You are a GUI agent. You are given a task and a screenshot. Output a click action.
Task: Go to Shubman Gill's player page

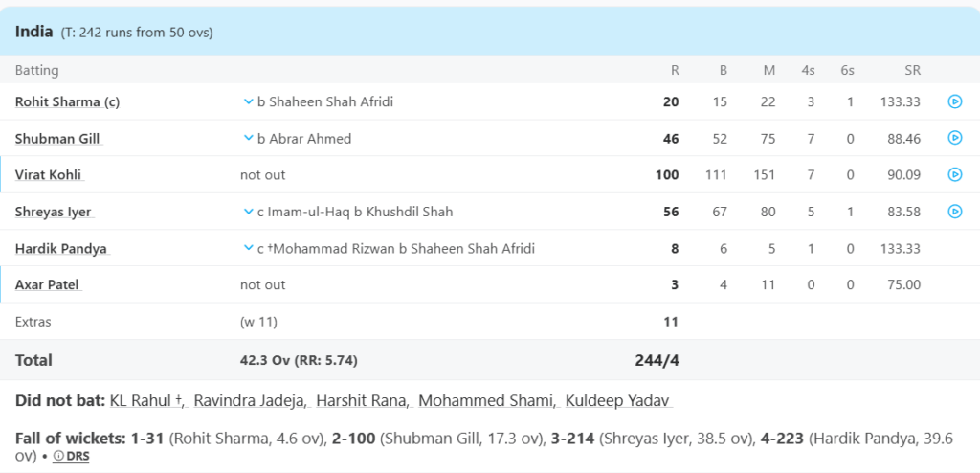[x=56, y=138]
